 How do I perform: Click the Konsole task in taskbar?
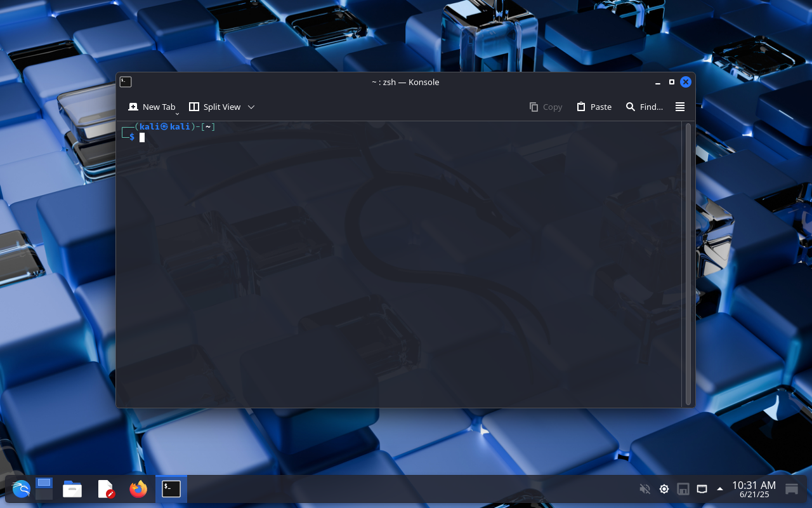click(x=171, y=489)
